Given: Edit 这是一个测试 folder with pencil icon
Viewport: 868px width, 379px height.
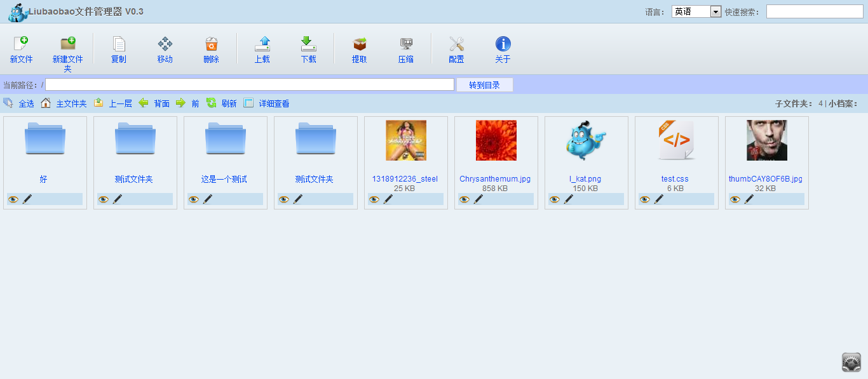Looking at the screenshot, I should coord(208,199).
